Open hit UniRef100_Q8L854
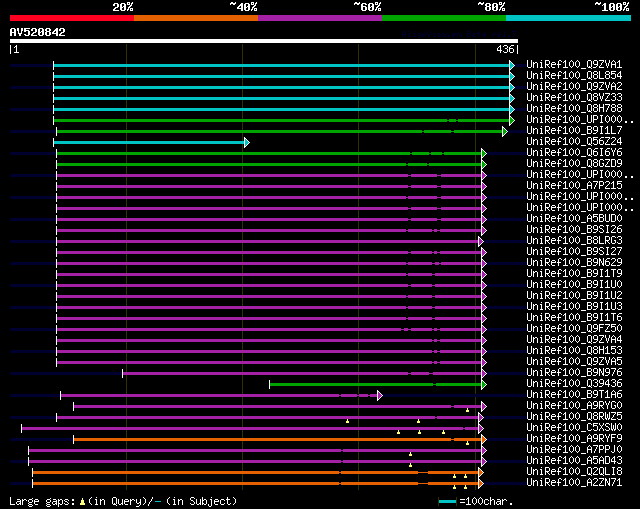This screenshot has width=640, height=509. tap(574, 76)
